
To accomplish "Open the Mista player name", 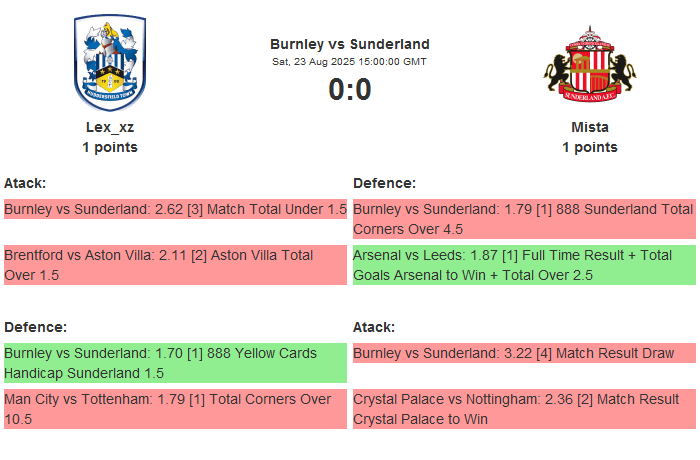I will [x=590, y=127].
